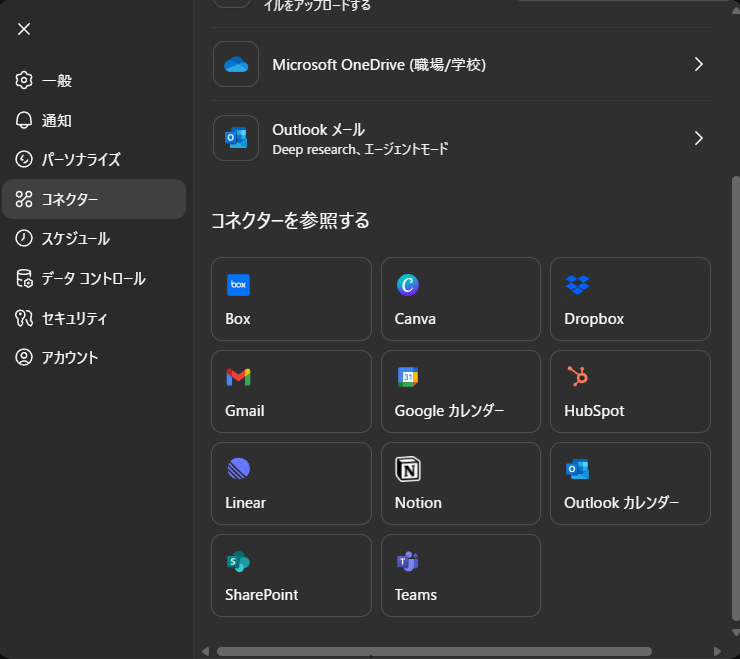Click the Outlook カレンダー logo icon
The width and height of the screenshot is (740, 659).
click(577, 469)
